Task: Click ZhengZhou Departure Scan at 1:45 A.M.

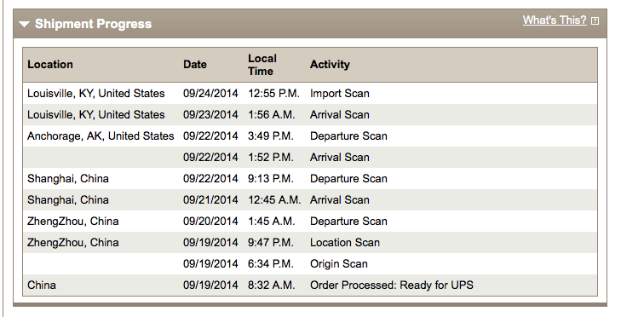Action: click(310, 222)
